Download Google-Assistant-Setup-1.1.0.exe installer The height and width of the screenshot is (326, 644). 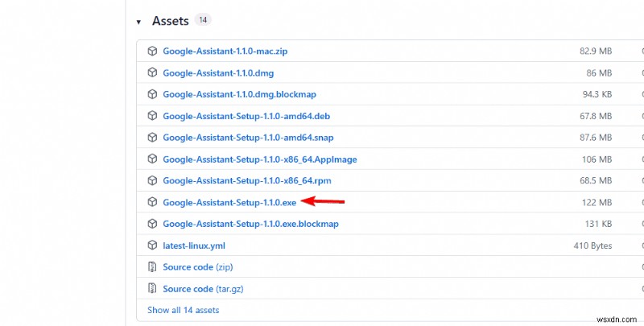(x=229, y=202)
